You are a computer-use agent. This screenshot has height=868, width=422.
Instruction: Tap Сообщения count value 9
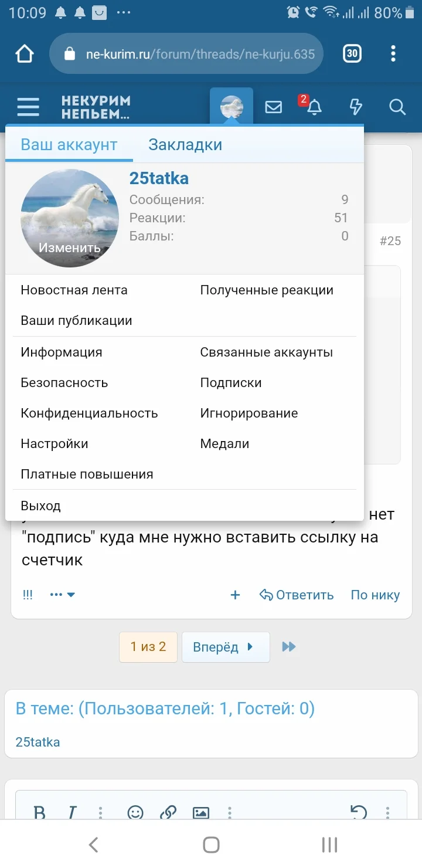[x=345, y=199]
